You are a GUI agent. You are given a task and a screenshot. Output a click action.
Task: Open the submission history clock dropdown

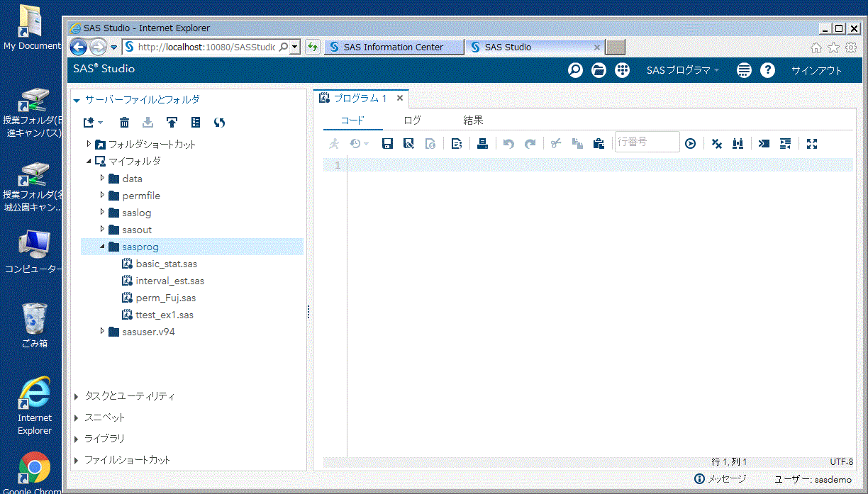359,143
